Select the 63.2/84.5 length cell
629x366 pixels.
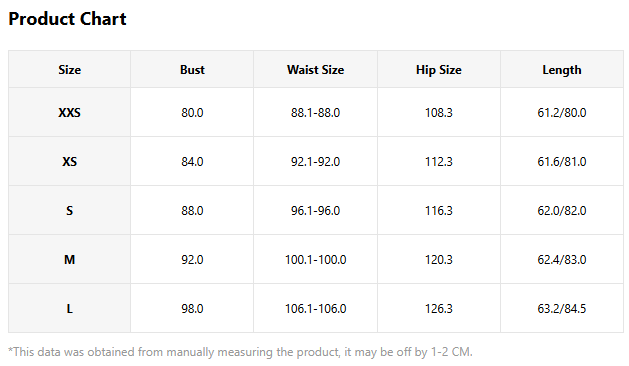click(x=562, y=308)
